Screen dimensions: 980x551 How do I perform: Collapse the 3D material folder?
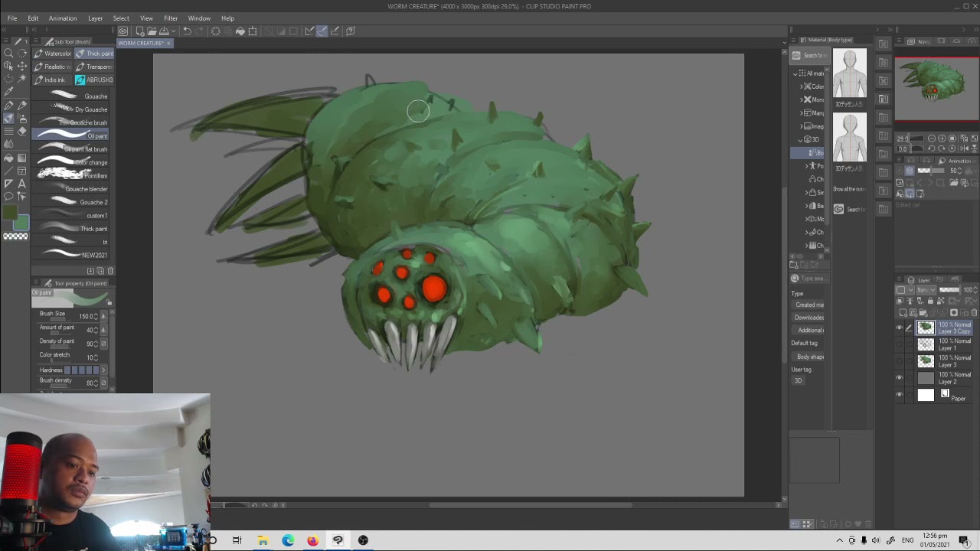[x=800, y=139]
